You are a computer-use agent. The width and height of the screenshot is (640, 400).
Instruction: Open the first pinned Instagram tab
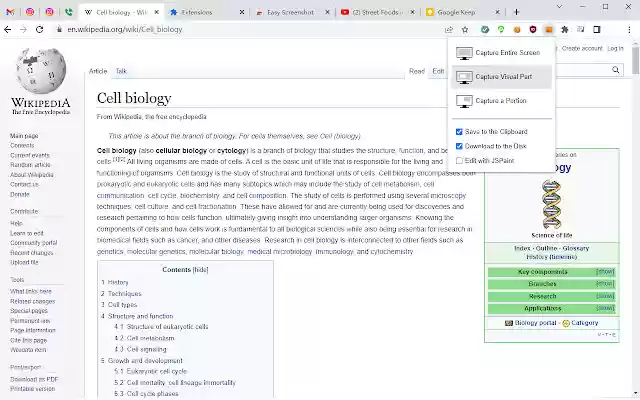pos(30,12)
